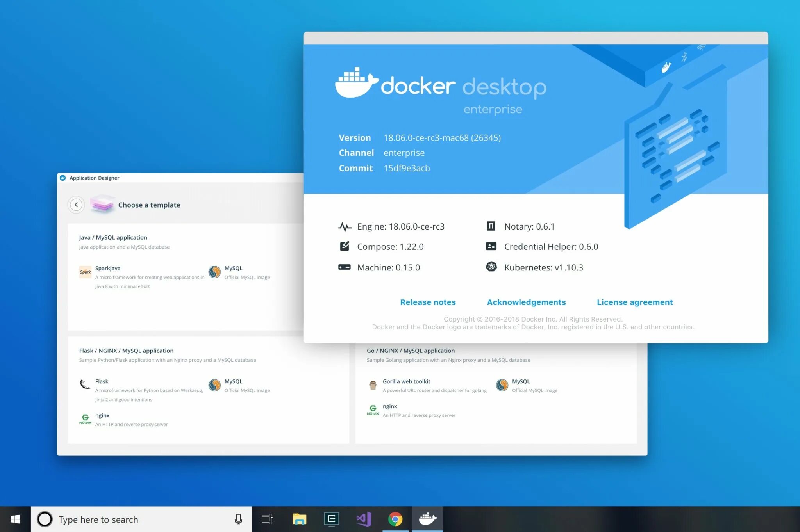Click the nginx icon in Flask template
Viewport: 800px width, 532px height.
[x=85, y=419]
